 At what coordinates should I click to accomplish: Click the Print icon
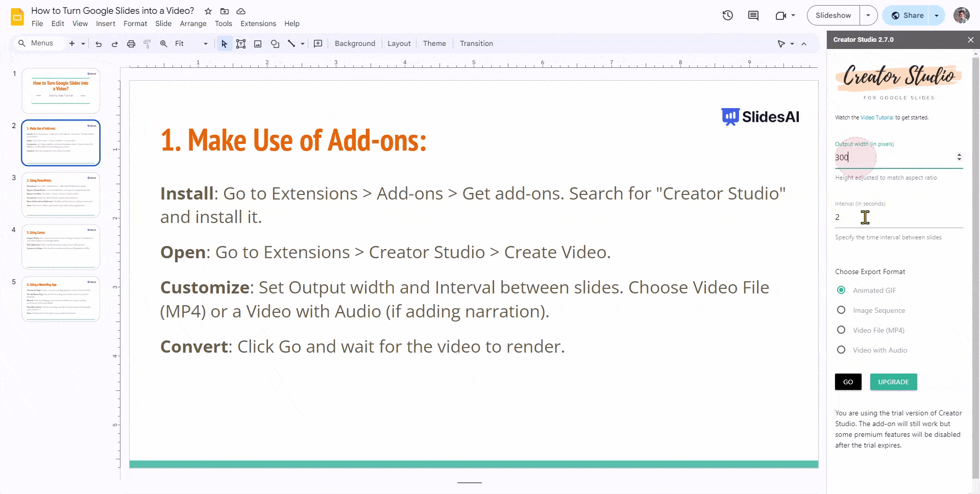(131, 43)
